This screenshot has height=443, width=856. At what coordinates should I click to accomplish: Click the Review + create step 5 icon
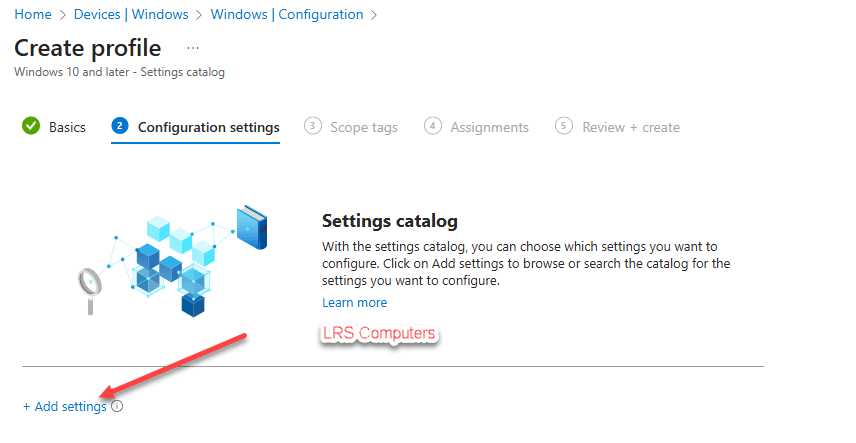point(565,127)
